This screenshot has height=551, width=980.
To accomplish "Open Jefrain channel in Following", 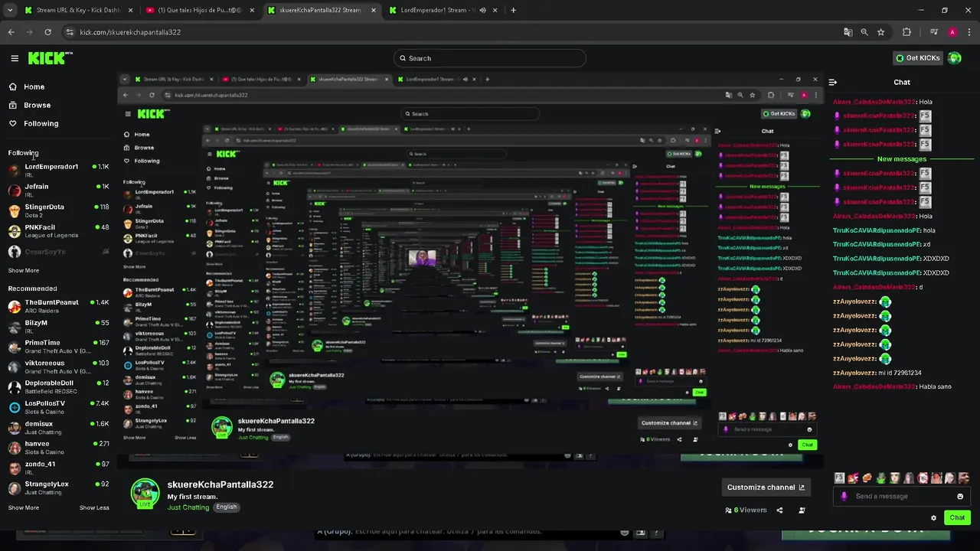I will (59, 190).
